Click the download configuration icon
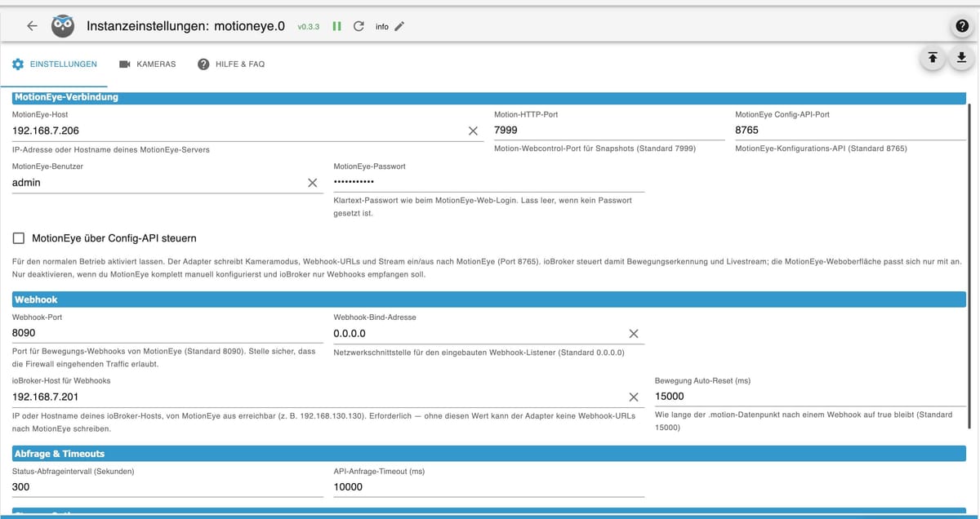The width and height of the screenshot is (980, 519). point(961,57)
